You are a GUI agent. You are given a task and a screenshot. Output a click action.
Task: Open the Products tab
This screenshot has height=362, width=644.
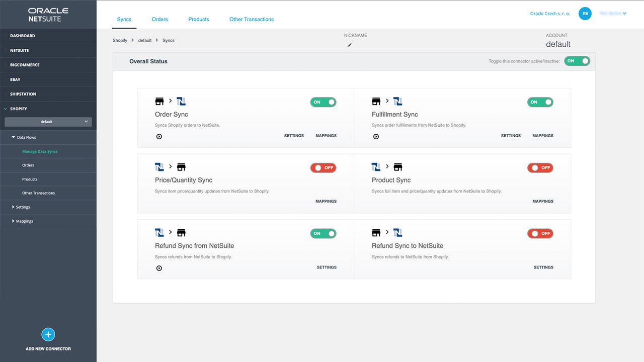click(x=198, y=19)
